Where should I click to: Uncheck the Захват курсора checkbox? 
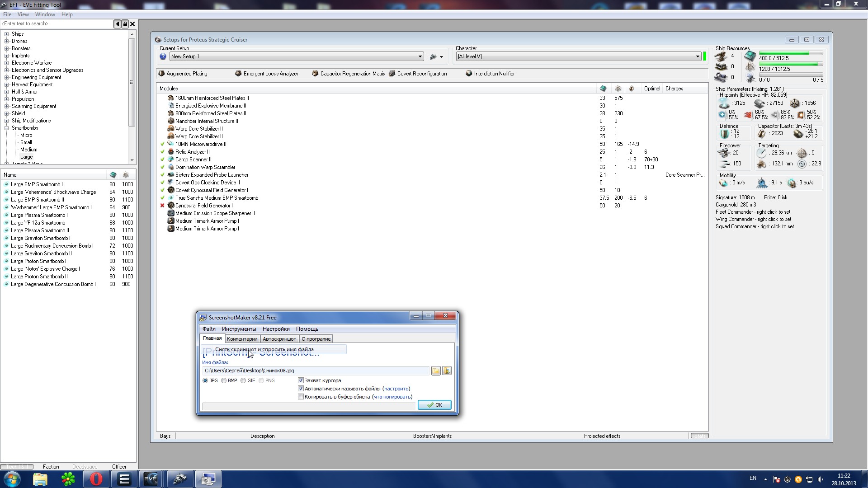coord(301,380)
